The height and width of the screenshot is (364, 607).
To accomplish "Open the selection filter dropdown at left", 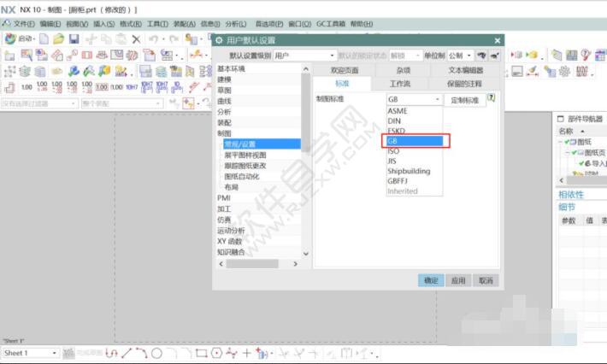I will point(38,103).
